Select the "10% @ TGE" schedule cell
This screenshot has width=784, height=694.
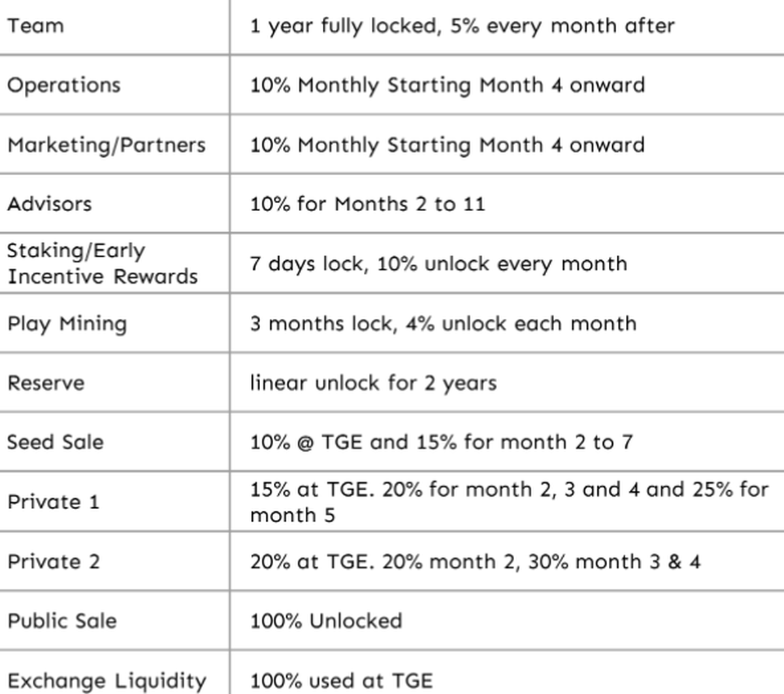coord(442,442)
